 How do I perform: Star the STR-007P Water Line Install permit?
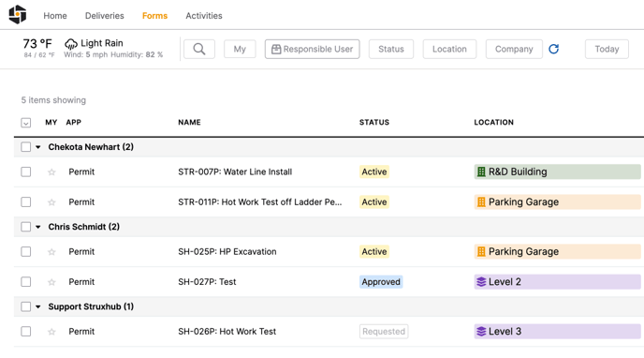(x=51, y=172)
